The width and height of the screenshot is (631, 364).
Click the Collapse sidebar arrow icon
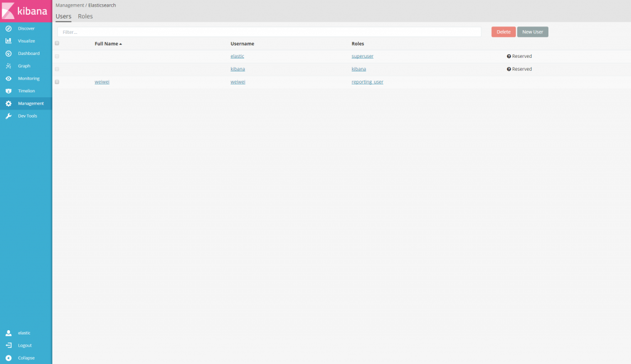9,358
